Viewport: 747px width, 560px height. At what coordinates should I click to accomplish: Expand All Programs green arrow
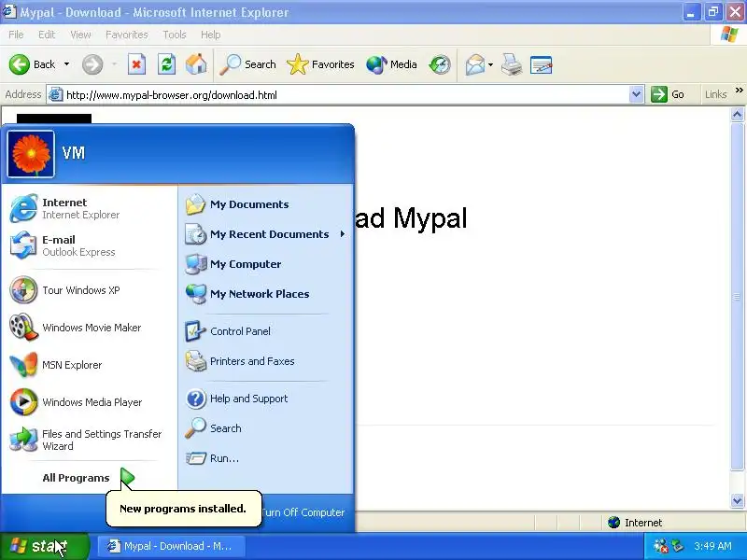pyautogui.click(x=127, y=477)
